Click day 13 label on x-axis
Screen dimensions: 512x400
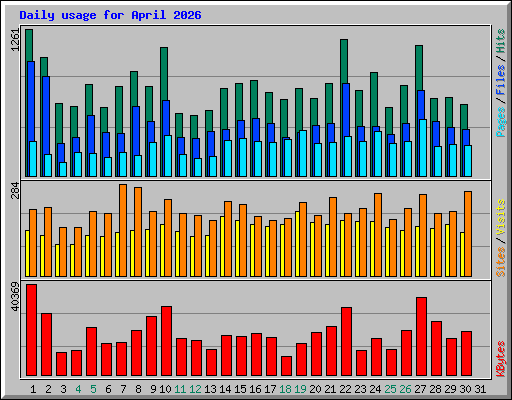pos(210,389)
